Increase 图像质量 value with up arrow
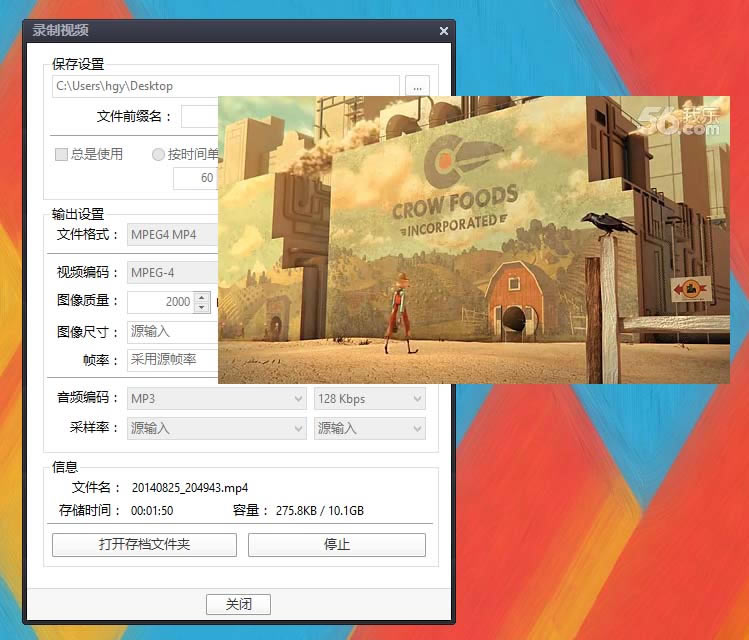The width and height of the screenshot is (749, 640). point(203,296)
